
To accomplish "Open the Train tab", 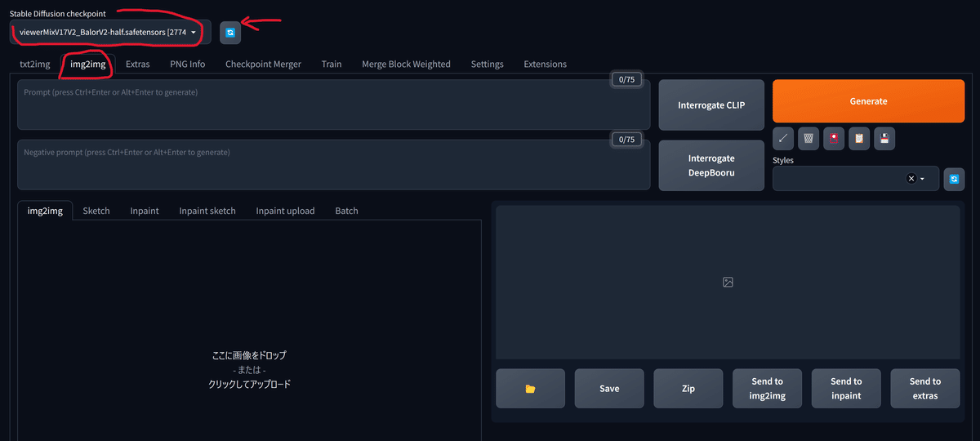I will tap(332, 64).
